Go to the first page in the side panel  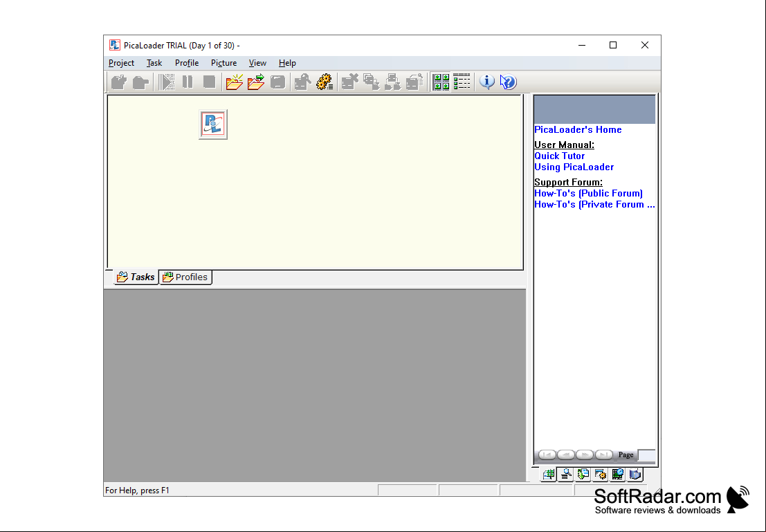pyautogui.click(x=547, y=455)
